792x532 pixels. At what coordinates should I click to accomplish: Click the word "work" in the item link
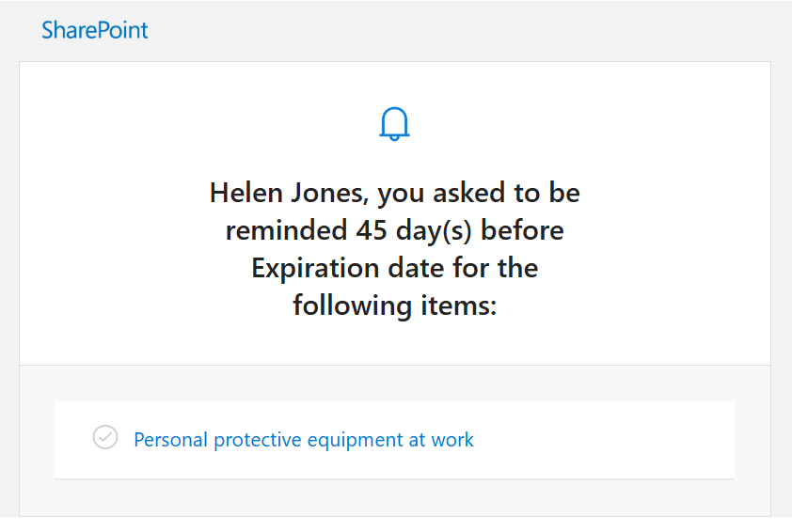pyautogui.click(x=452, y=439)
